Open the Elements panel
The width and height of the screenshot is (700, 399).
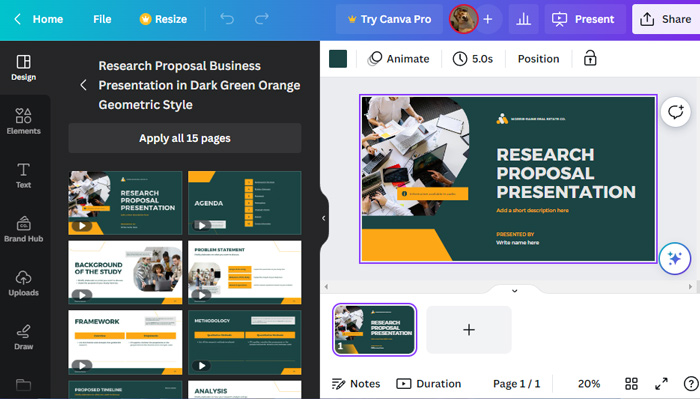tap(23, 121)
